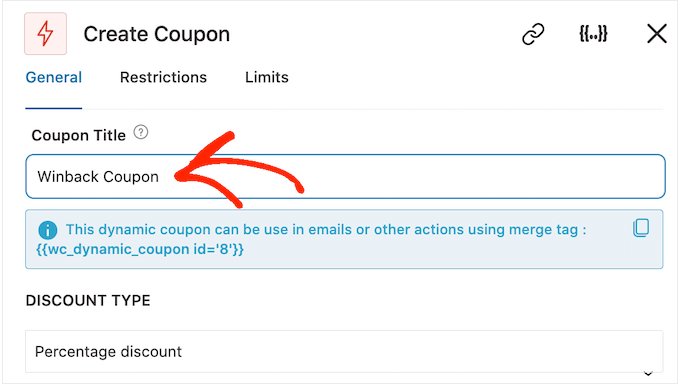Open the merge tags curly braces icon
680x387 pixels.
click(593, 34)
